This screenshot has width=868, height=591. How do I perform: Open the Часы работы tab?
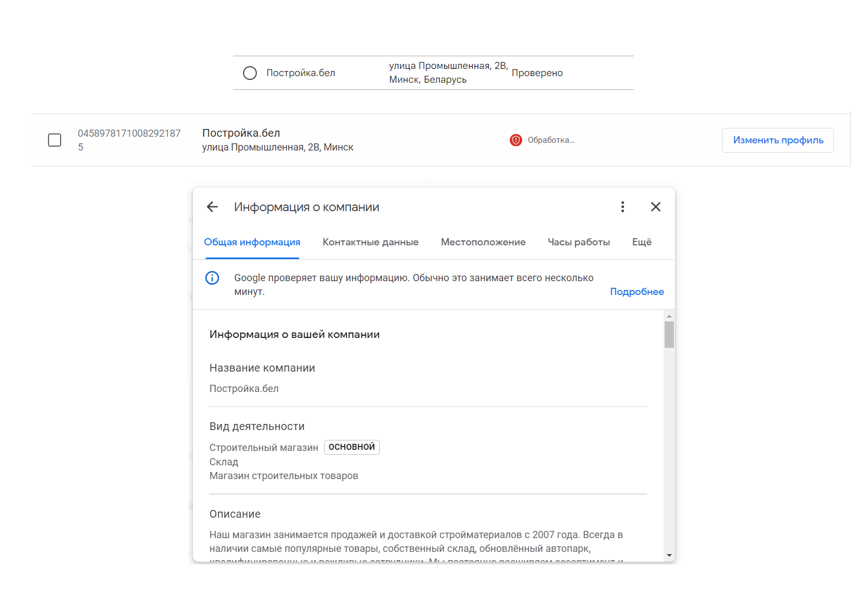579,242
